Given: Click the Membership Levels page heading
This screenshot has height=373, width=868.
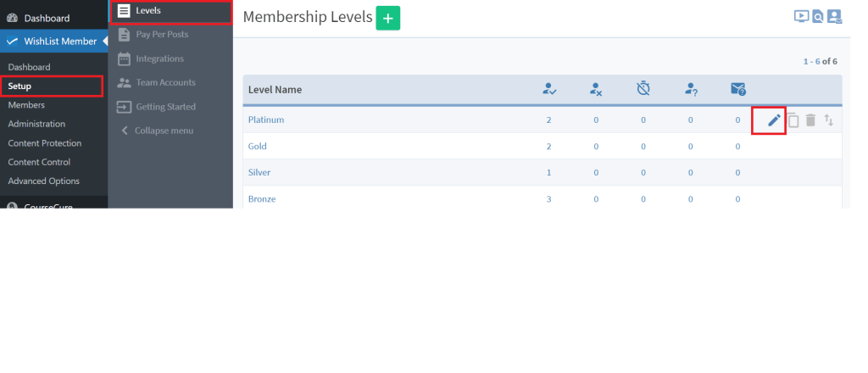Looking at the screenshot, I should 308,17.
